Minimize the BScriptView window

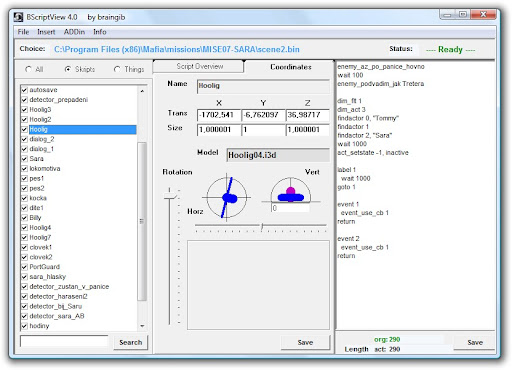click(448, 14)
